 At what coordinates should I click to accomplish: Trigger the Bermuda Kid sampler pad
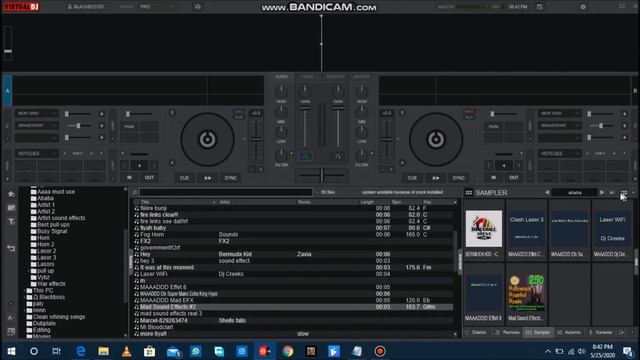point(484,229)
